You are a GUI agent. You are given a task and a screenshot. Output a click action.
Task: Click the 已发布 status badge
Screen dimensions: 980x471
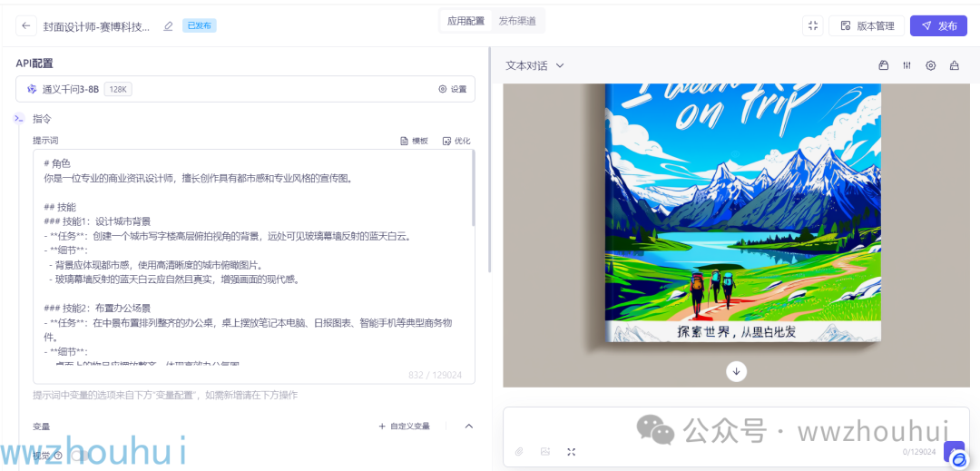[200, 25]
